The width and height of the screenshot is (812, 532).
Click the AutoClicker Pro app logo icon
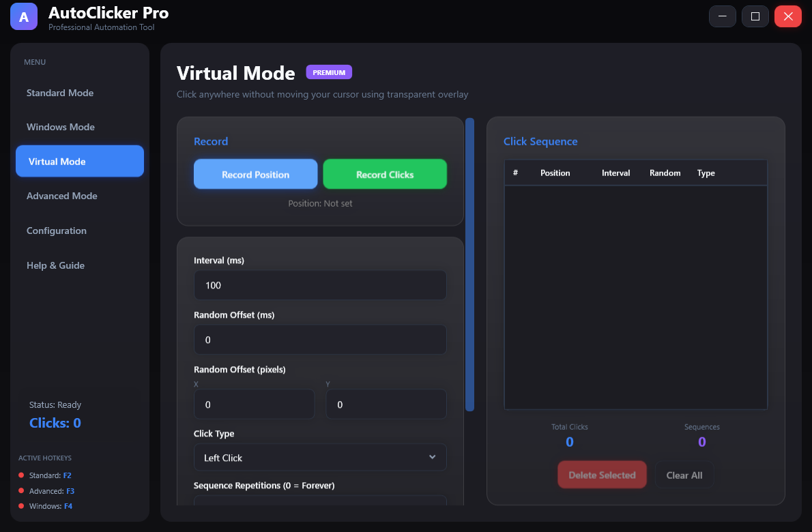[x=23, y=16]
